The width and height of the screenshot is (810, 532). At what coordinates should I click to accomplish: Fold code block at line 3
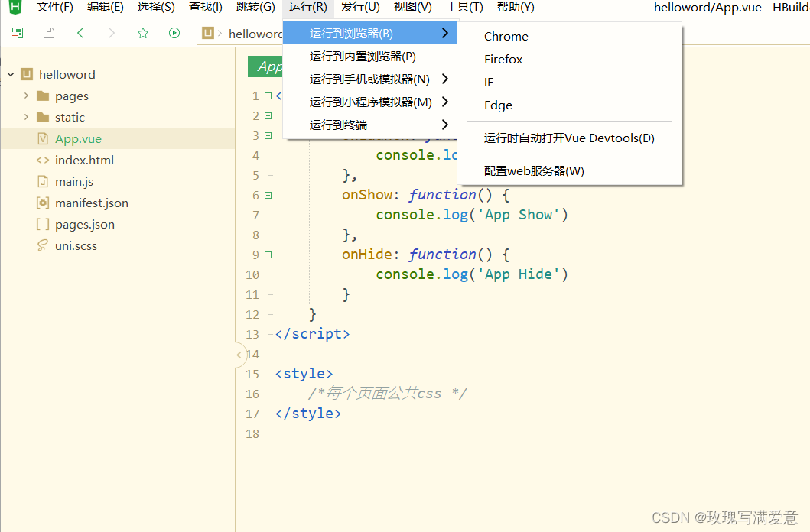coord(268,136)
